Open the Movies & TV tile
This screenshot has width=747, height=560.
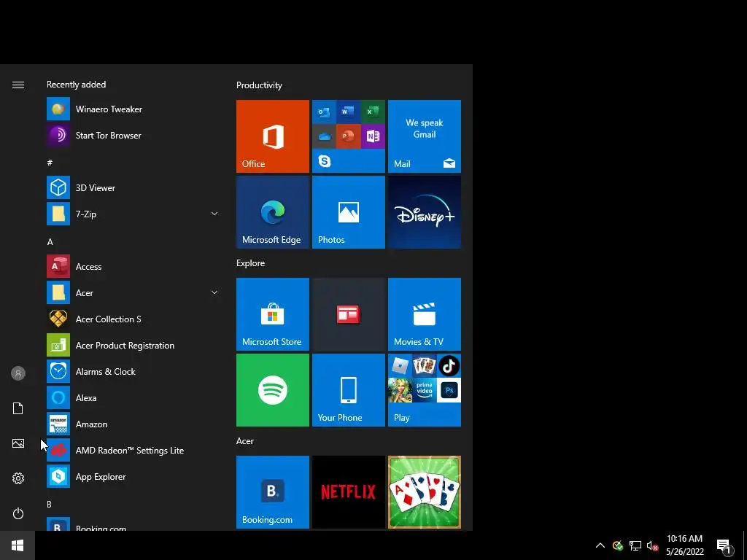tap(424, 314)
